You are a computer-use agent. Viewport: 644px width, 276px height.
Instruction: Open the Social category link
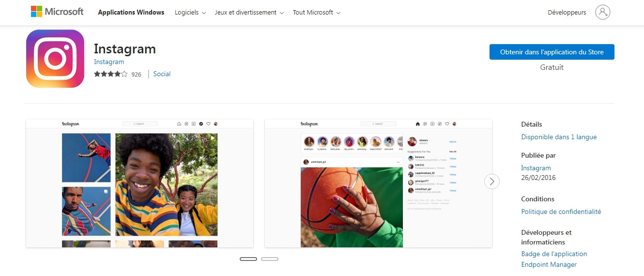[162, 74]
